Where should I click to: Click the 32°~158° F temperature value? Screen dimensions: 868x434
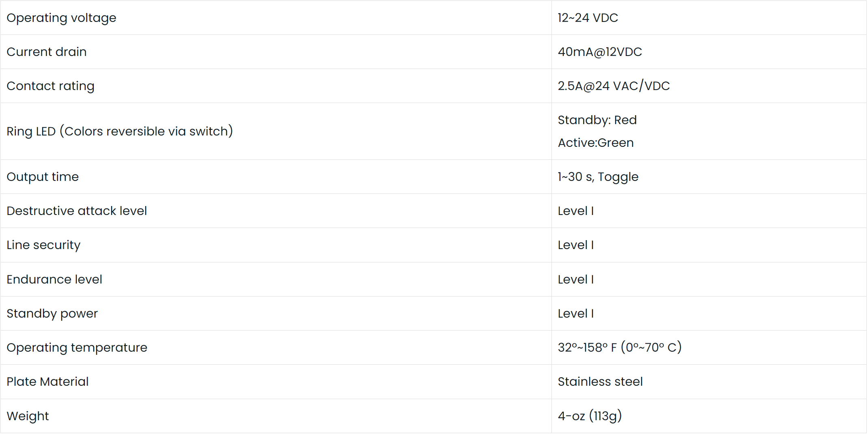coord(619,348)
